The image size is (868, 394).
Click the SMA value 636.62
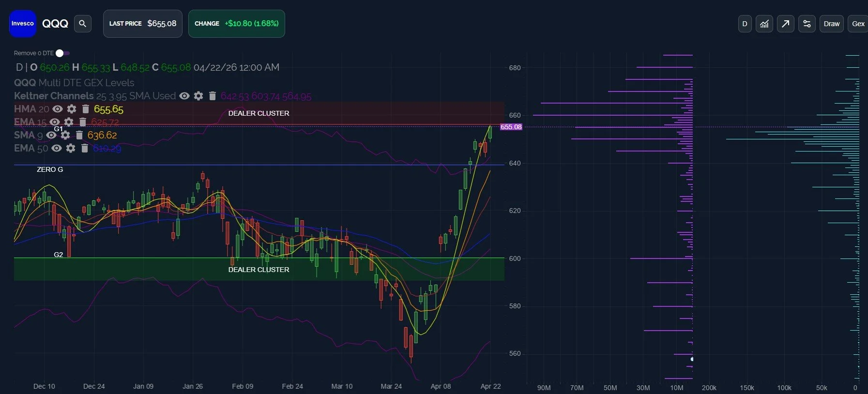pos(102,135)
